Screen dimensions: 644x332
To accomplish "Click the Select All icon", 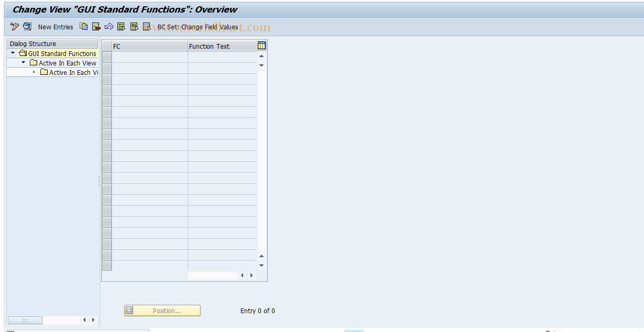I will tap(122, 27).
